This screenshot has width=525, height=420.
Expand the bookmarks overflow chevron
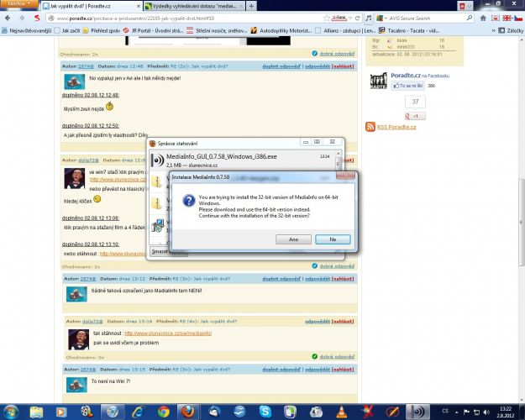493,30
